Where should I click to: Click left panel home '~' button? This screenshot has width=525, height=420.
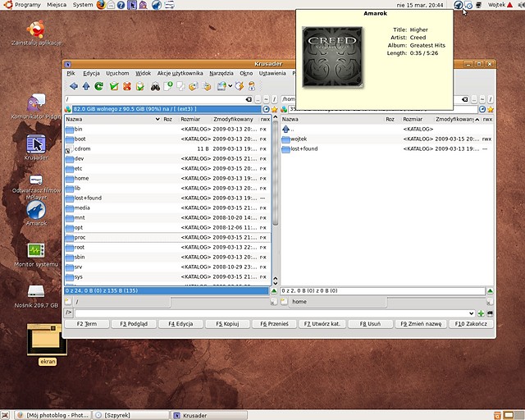coord(266,99)
